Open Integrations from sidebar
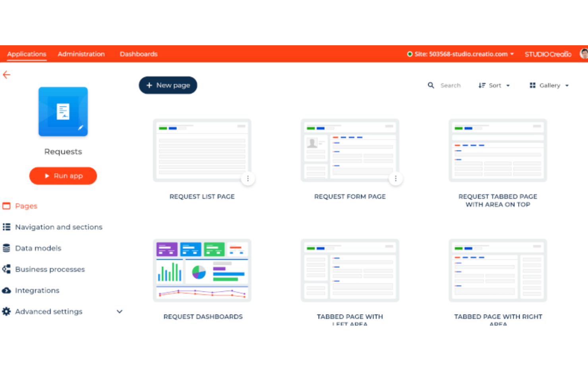The image size is (588, 392). click(x=37, y=290)
